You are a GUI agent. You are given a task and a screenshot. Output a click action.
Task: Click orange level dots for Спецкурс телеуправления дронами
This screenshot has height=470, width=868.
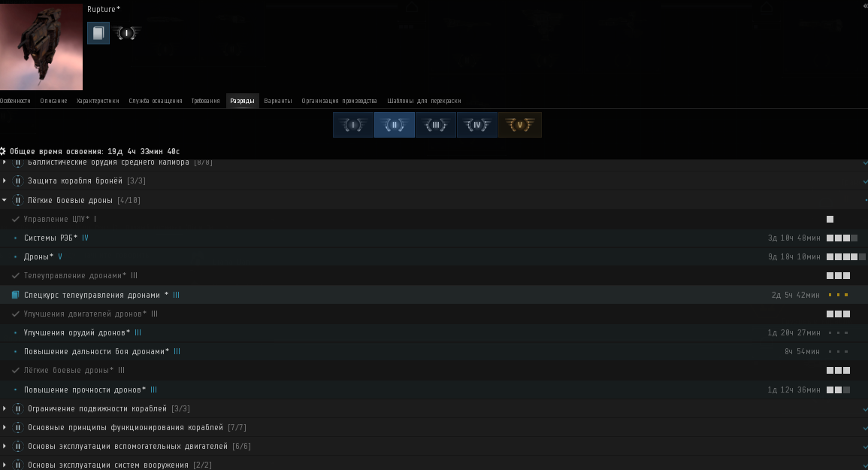[838, 295]
